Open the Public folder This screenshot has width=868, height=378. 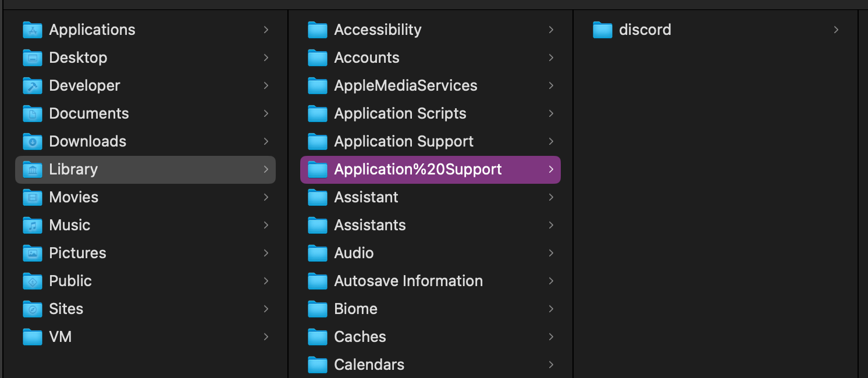click(70, 281)
